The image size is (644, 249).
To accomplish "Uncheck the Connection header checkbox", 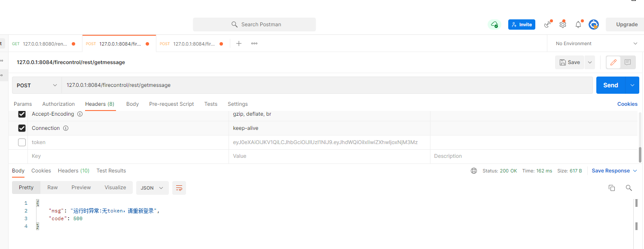I will [22, 128].
